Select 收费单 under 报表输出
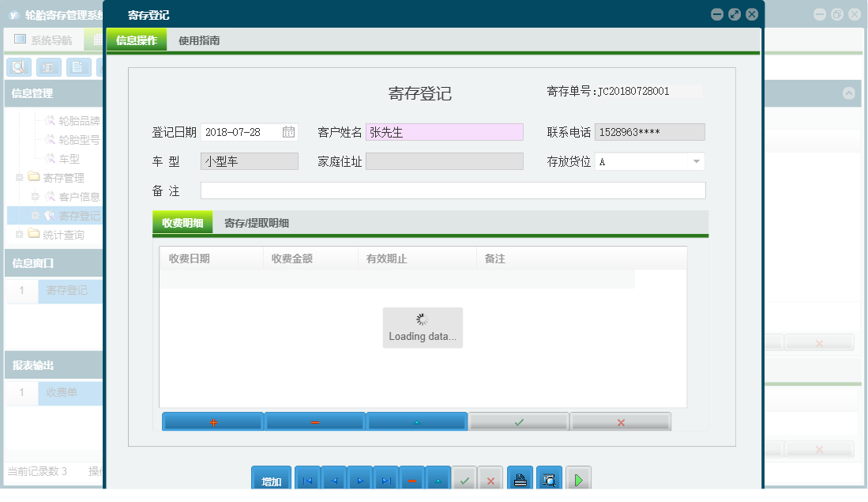This screenshot has height=502, width=868. click(62, 392)
